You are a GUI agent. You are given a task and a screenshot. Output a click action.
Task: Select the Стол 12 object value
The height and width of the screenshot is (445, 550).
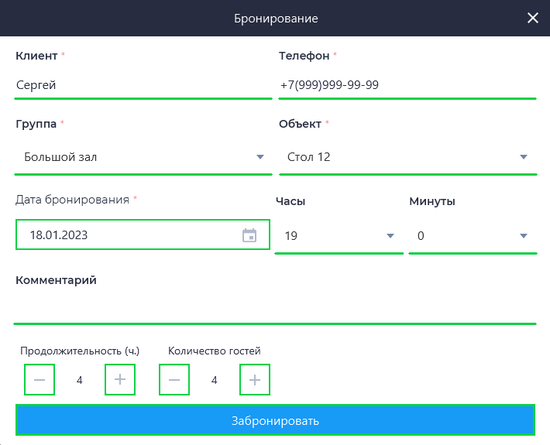(309, 157)
